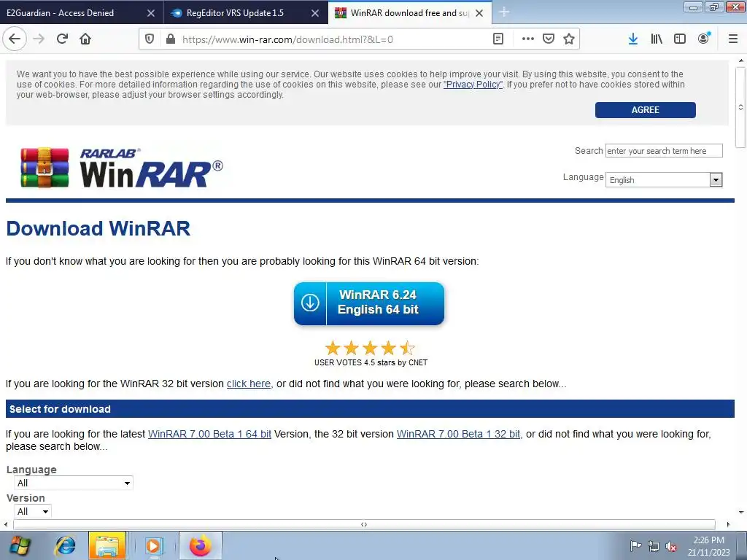This screenshot has height=560, width=747.
Task: Open the Firefox account avatar icon
Action: coord(704,39)
